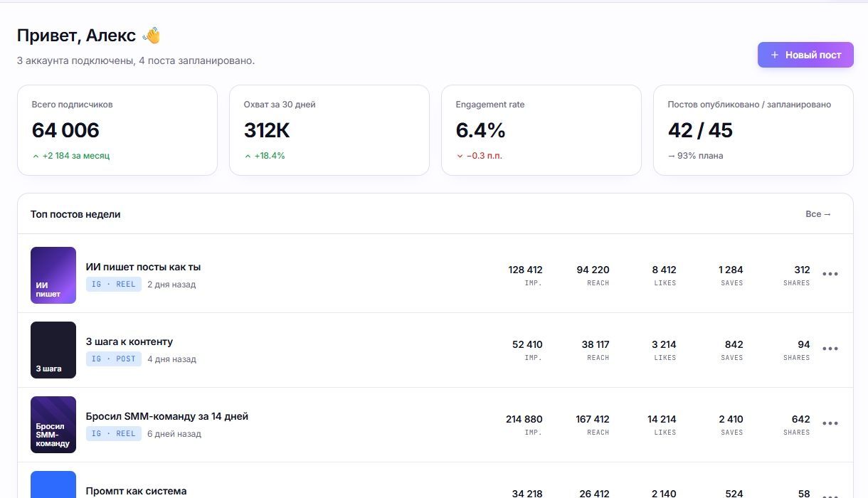Image resolution: width=868 pixels, height=498 pixels.
Task: Click saves value '1 284'
Action: tap(731, 270)
